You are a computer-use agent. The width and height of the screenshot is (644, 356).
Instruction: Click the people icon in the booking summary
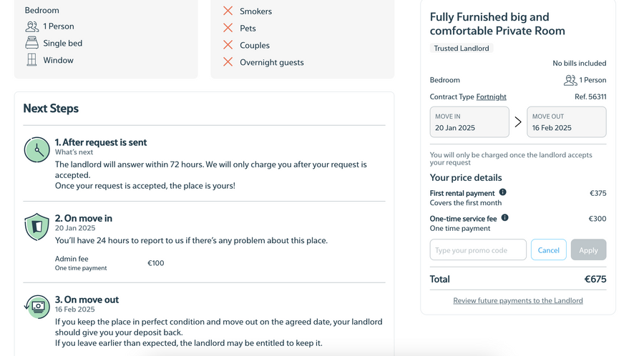[570, 80]
